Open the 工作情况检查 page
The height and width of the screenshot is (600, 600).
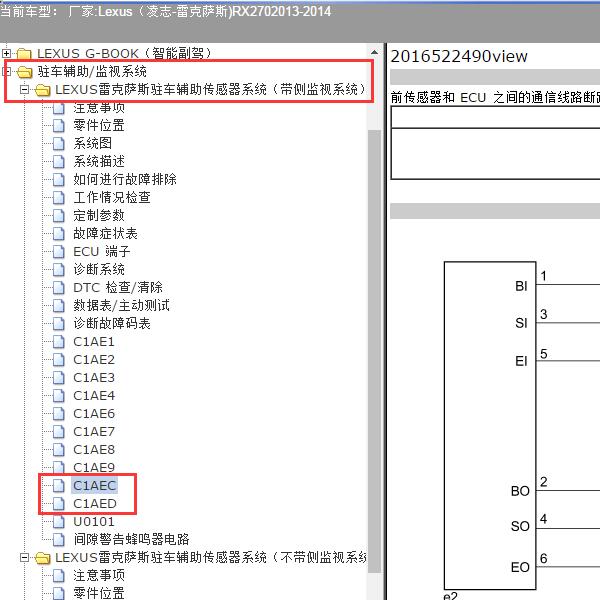112,197
